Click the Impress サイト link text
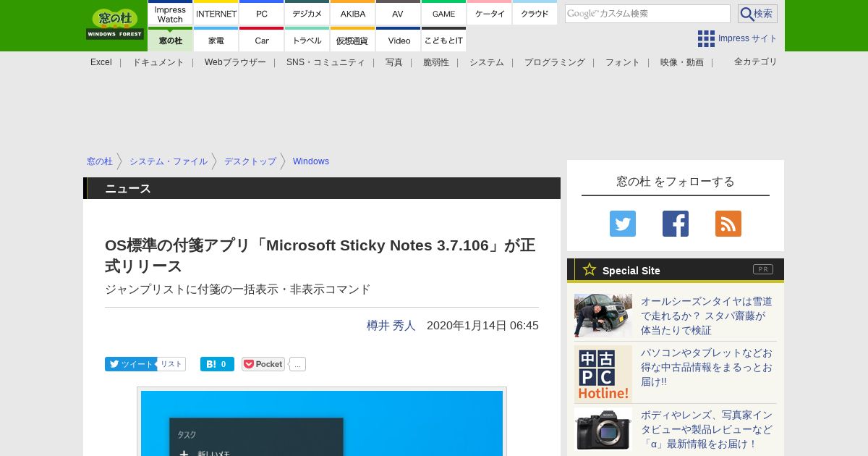This screenshot has width=868, height=456. click(x=748, y=38)
